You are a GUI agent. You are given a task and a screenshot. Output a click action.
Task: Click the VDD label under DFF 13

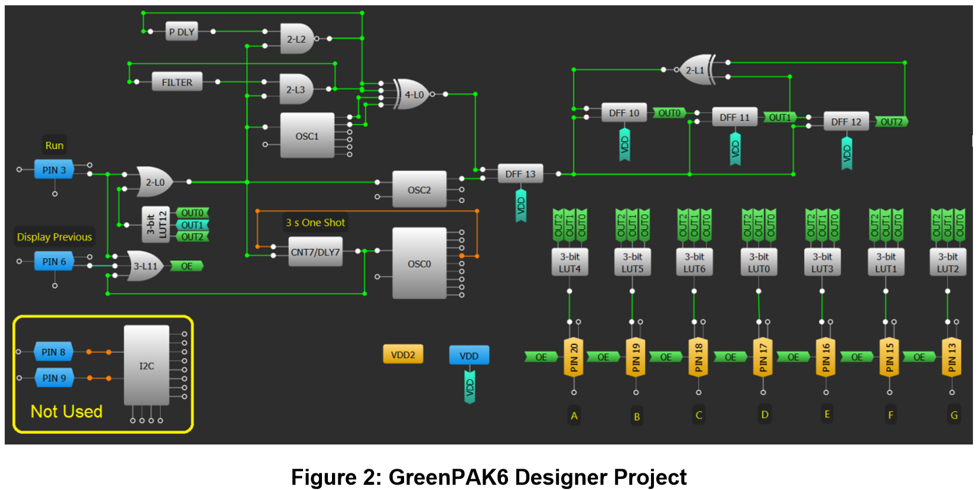tap(520, 205)
